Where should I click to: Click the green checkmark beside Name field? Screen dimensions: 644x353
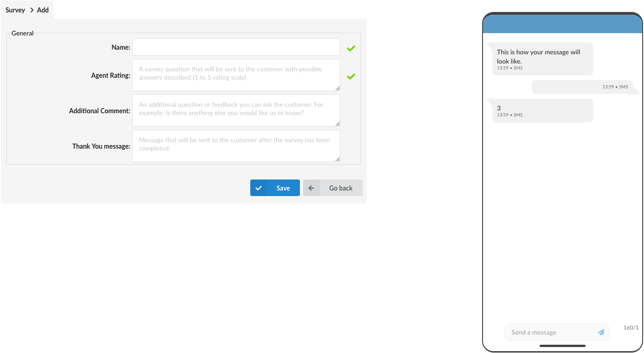click(351, 48)
